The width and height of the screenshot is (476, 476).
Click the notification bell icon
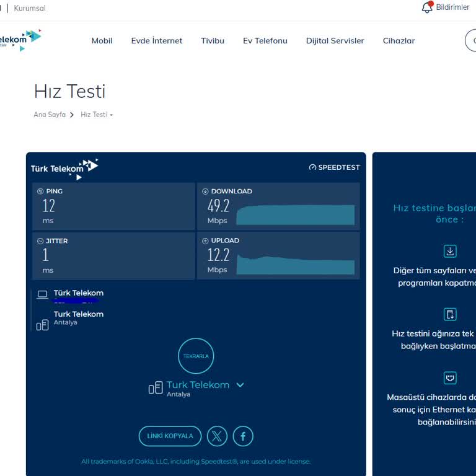427,7
